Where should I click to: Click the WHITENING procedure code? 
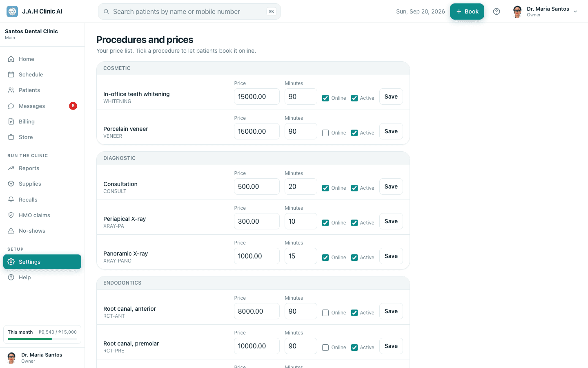point(117,101)
